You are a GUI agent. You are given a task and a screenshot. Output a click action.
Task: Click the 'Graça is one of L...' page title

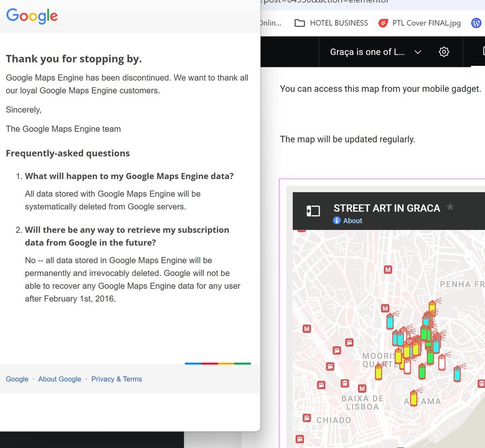point(367,52)
